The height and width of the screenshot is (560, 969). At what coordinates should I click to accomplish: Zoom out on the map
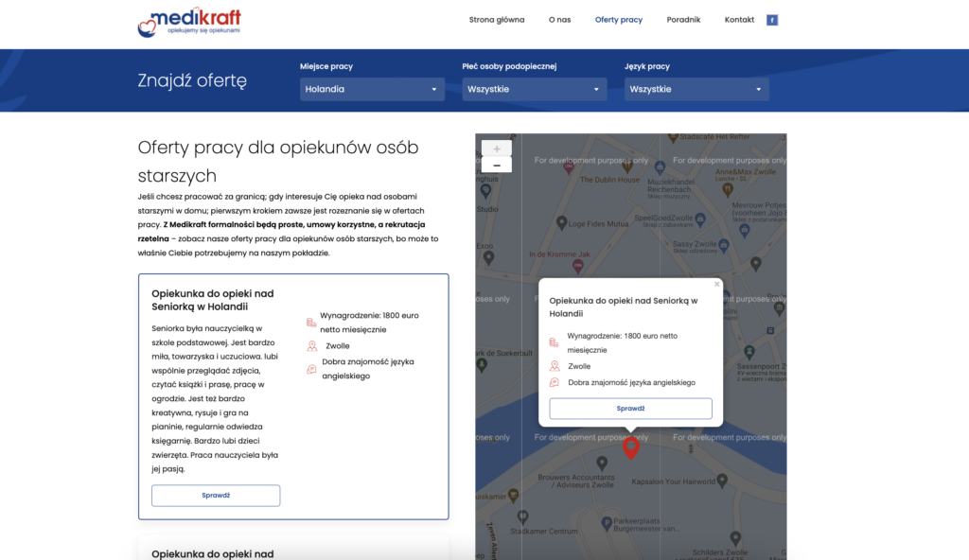(497, 165)
